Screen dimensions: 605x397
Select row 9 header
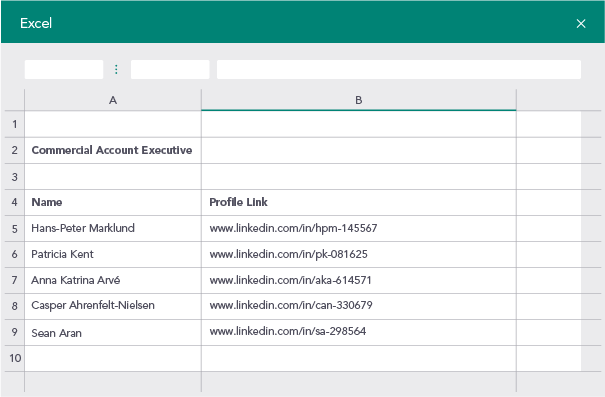[x=15, y=332]
